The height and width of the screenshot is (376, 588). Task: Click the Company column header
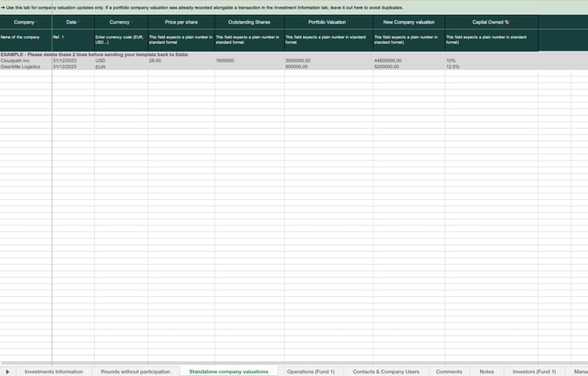click(x=25, y=21)
